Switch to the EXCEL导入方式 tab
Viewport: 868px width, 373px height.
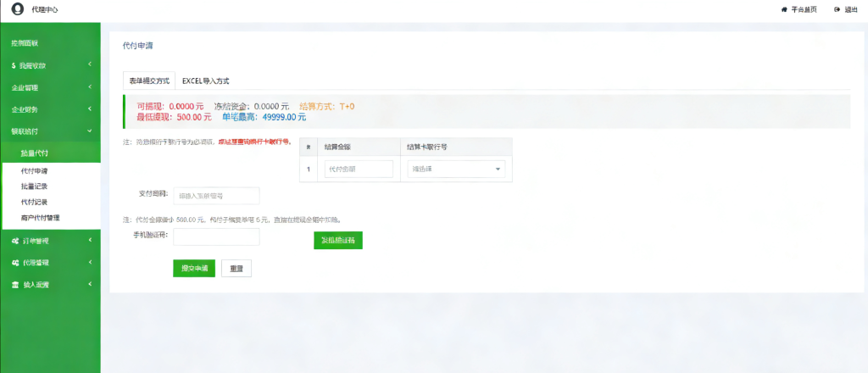206,81
